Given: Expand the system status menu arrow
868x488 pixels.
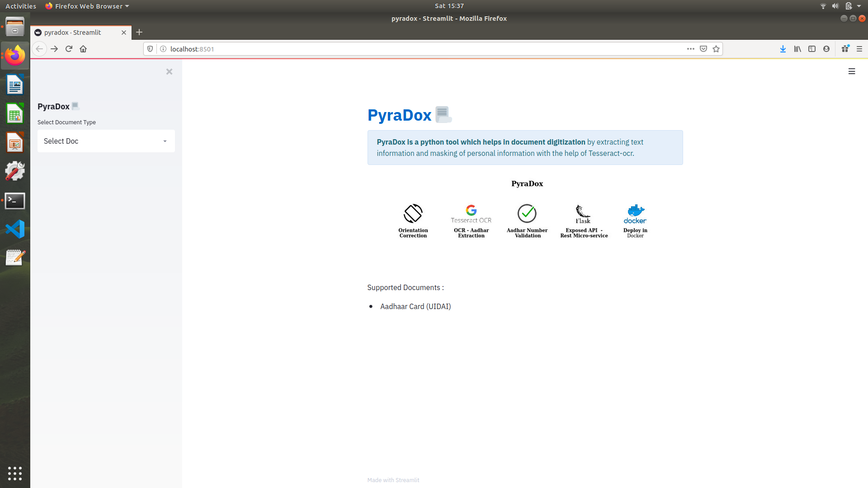Looking at the screenshot, I should [x=859, y=6].
